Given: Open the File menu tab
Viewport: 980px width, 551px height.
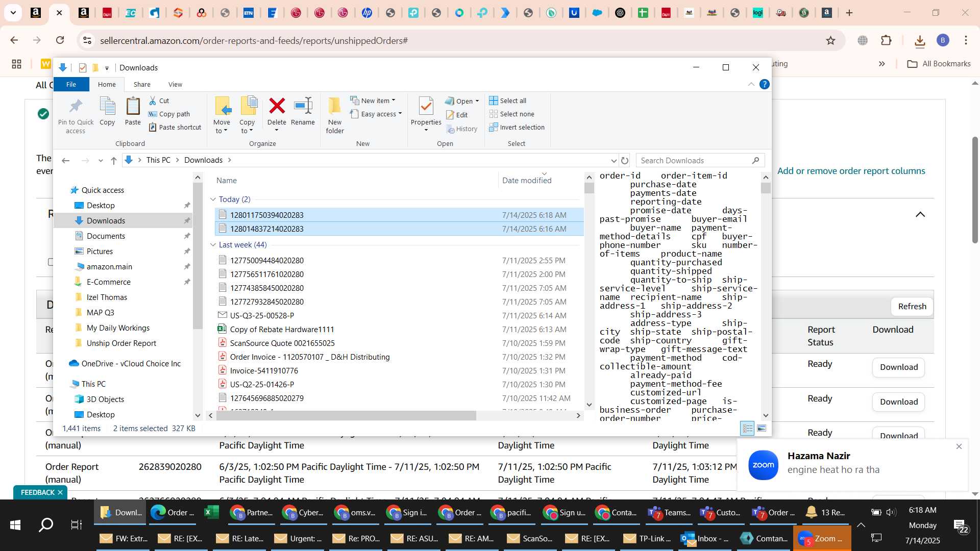Looking at the screenshot, I should (71, 84).
